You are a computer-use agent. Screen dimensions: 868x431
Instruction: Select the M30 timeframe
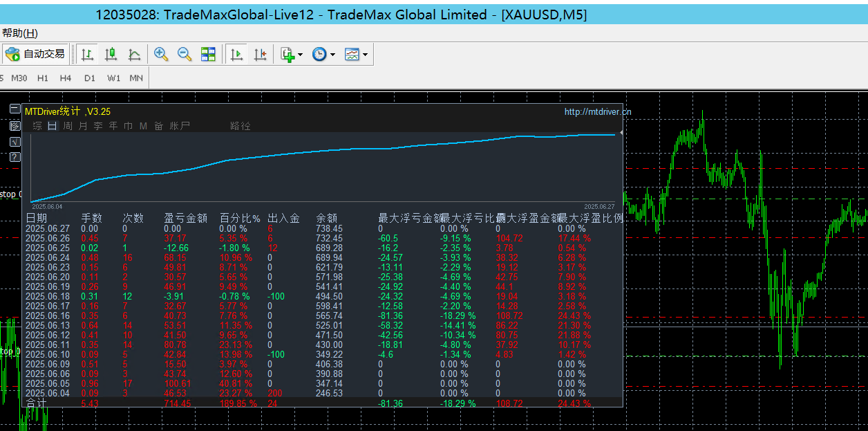tap(19, 78)
